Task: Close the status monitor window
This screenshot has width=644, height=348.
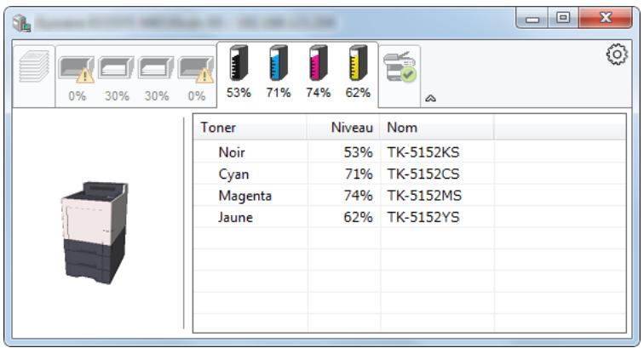Action: tap(606, 18)
